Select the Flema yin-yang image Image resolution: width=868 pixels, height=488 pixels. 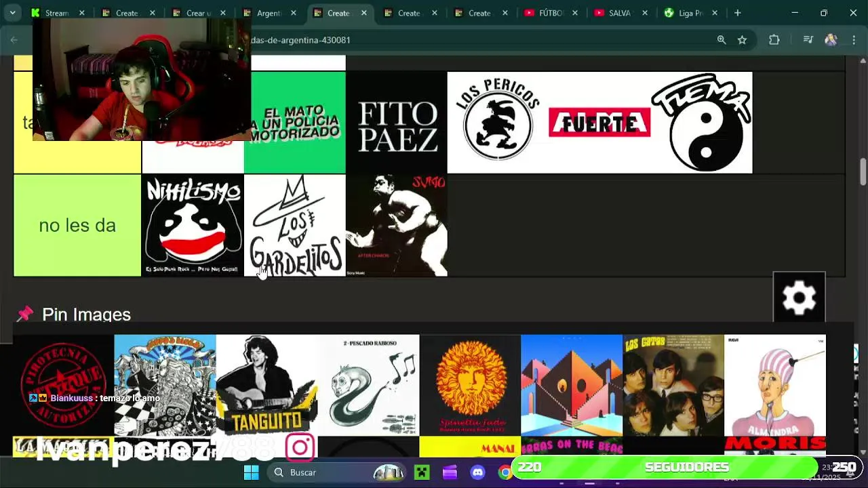click(701, 123)
